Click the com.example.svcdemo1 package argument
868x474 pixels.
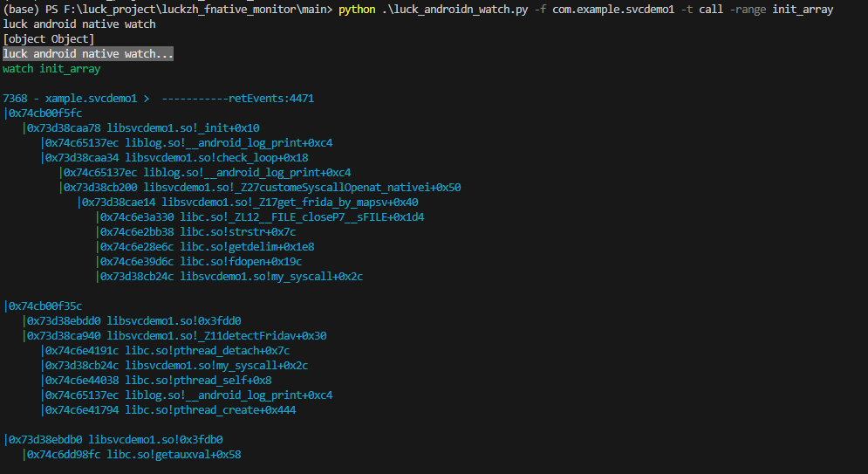(x=613, y=10)
